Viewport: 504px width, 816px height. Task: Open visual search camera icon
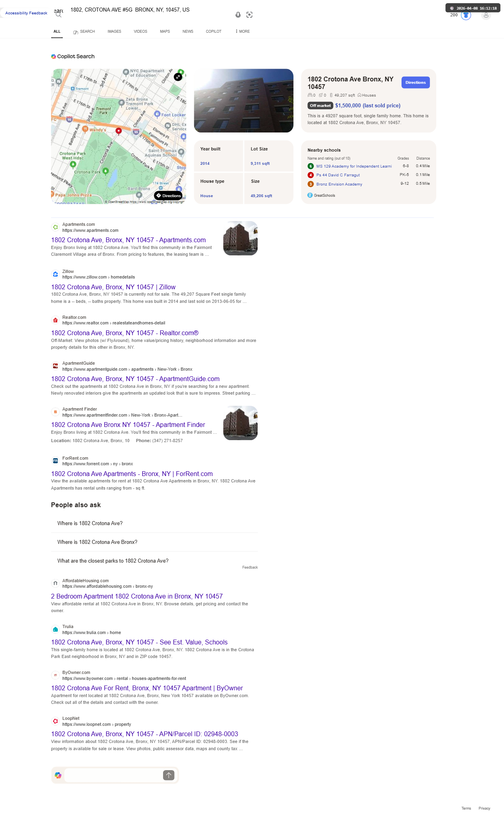click(250, 15)
